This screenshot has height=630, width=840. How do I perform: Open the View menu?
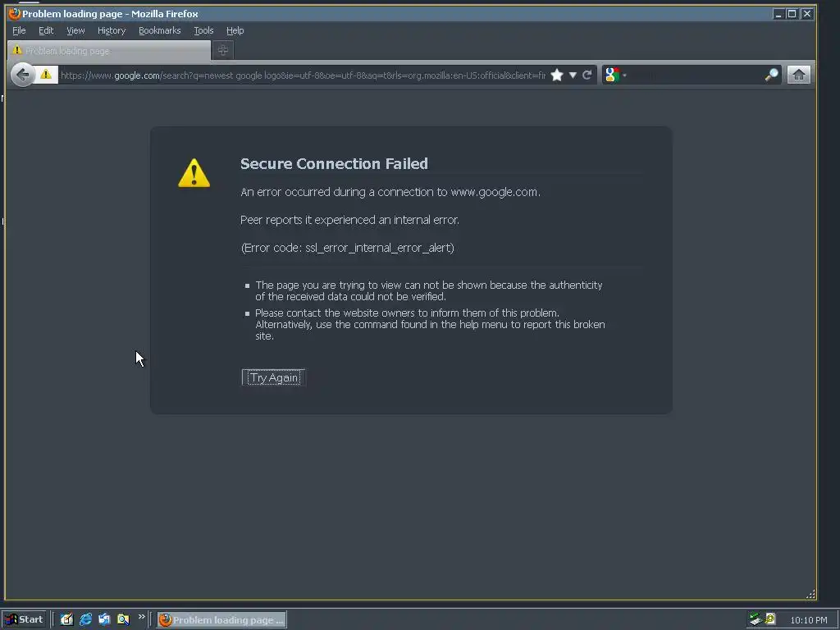click(x=75, y=30)
